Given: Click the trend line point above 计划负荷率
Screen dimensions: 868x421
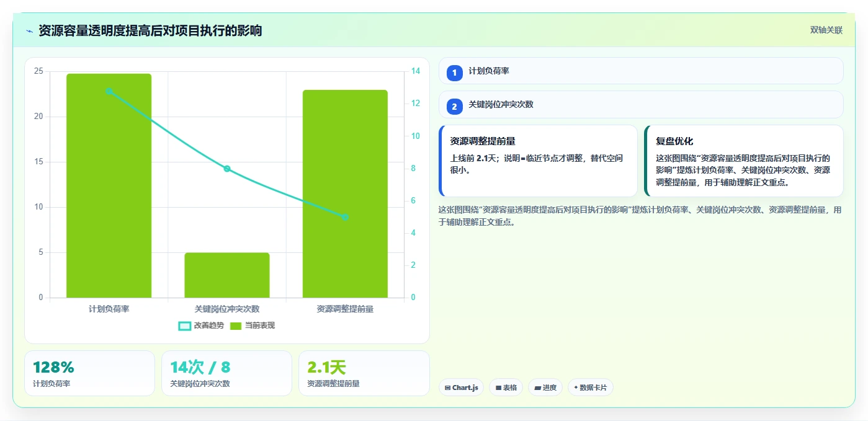Looking at the screenshot, I should point(109,91).
